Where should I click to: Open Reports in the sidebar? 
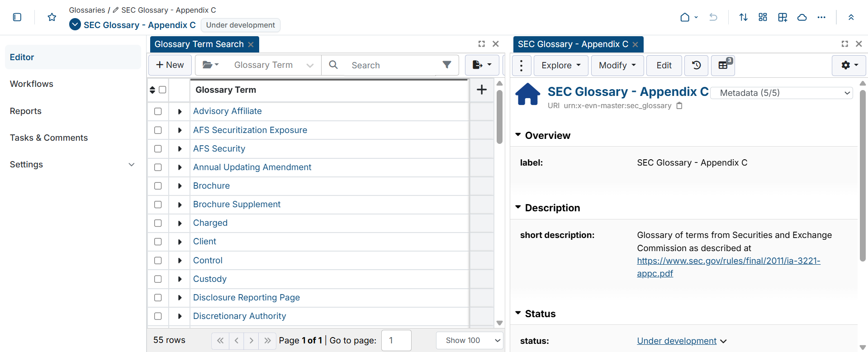25,111
